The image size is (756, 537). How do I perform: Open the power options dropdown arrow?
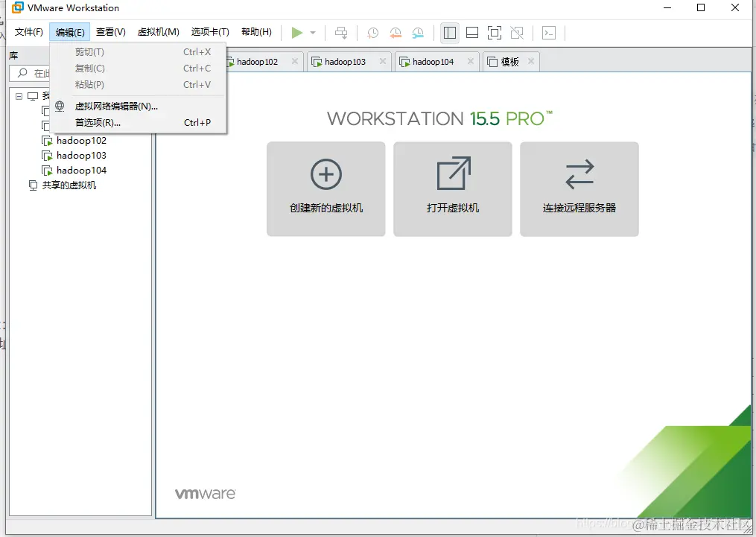point(313,33)
